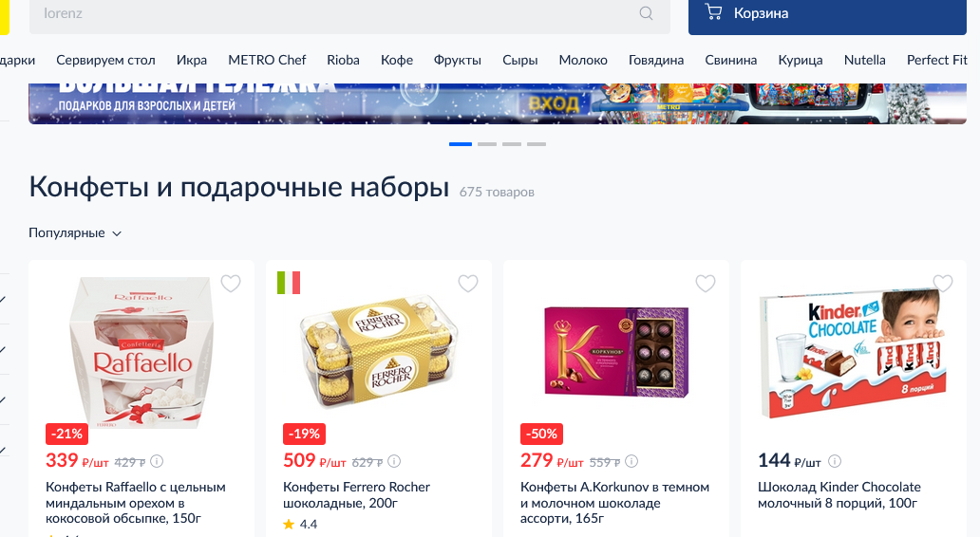Go to the Кофе category
The height and width of the screenshot is (537, 980).
coord(397,60)
